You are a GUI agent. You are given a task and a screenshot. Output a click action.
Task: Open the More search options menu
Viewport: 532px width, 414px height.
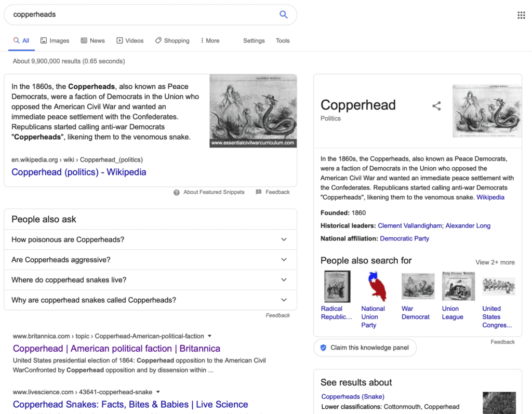(210, 41)
